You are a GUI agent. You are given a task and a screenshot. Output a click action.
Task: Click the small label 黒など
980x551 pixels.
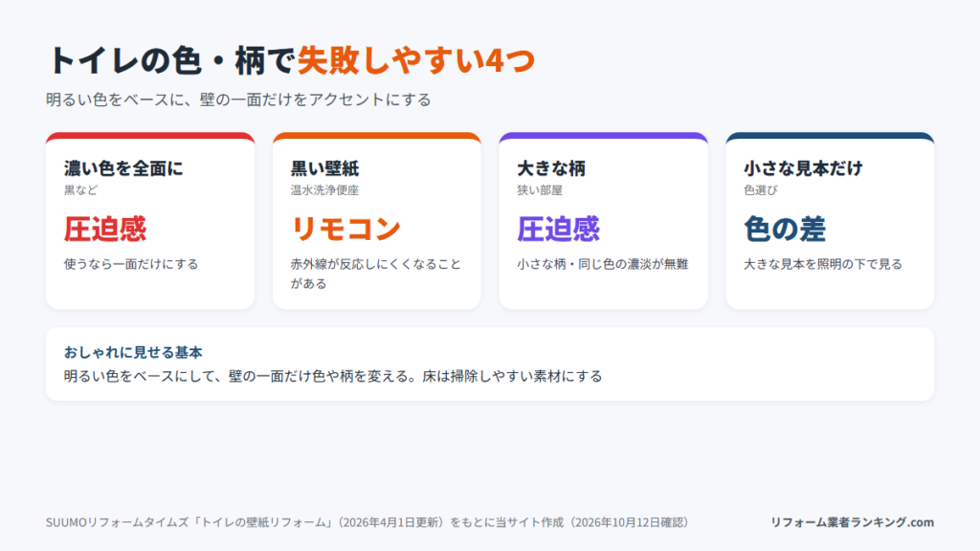(80, 190)
